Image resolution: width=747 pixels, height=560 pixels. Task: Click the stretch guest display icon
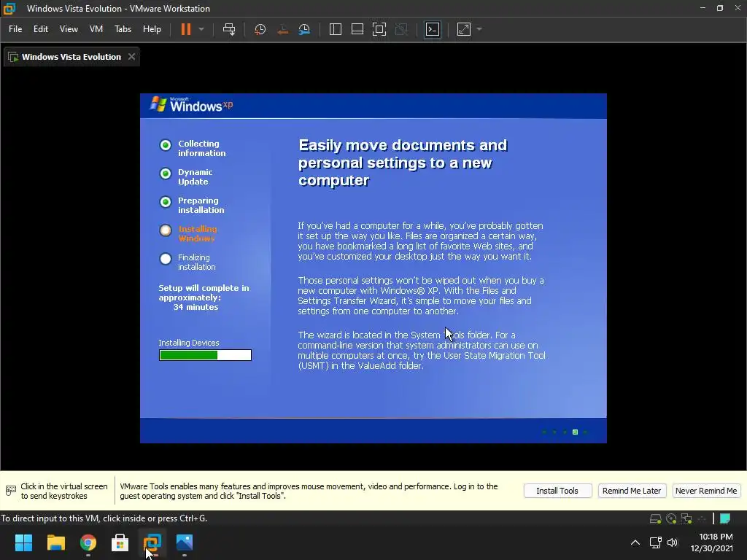click(464, 29)
